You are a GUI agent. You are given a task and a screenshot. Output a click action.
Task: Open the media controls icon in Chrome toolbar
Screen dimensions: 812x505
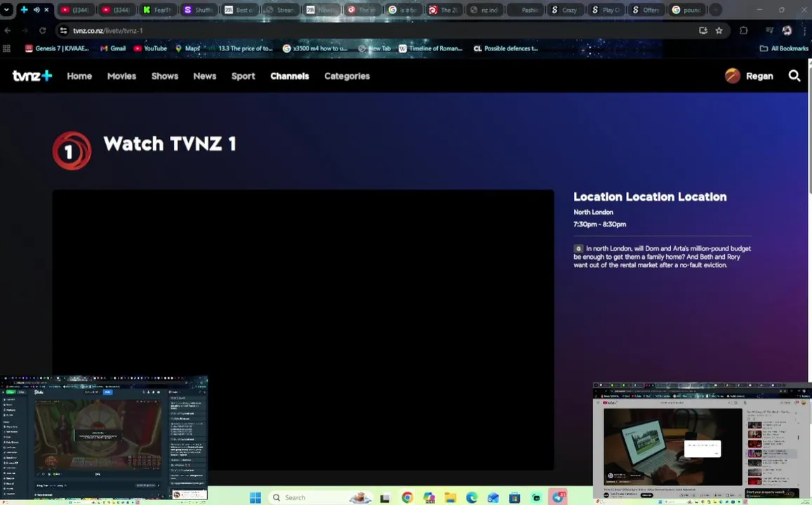pos(769,31)
